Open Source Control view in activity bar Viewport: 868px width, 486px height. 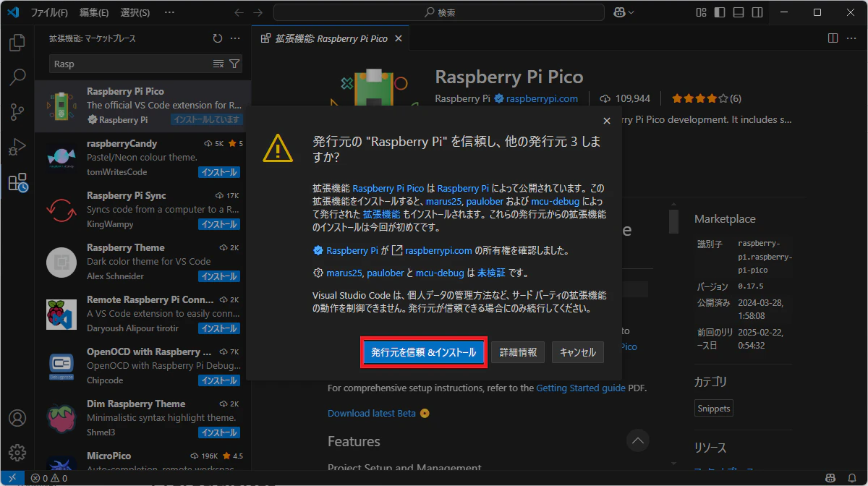tap(17, 112)
